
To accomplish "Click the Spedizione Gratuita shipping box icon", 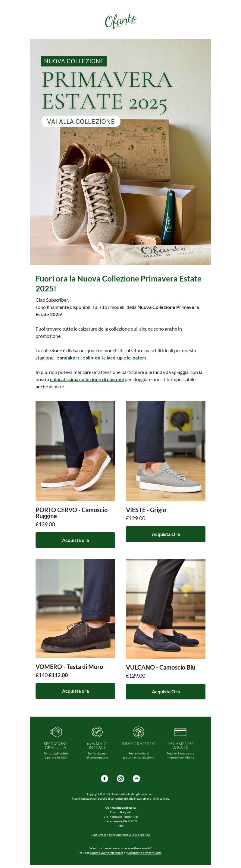I will [56, 732].
